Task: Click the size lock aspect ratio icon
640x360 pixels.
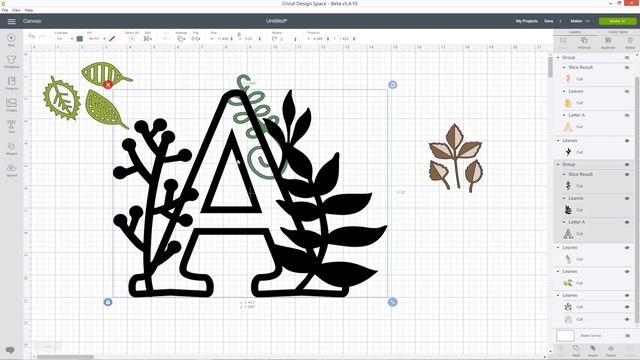Action: 239,34
